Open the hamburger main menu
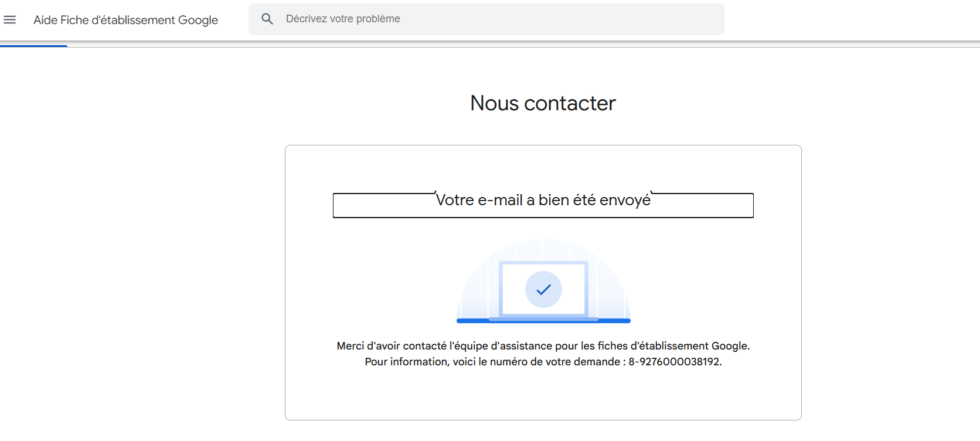980x441 pixels. [10, 20]
